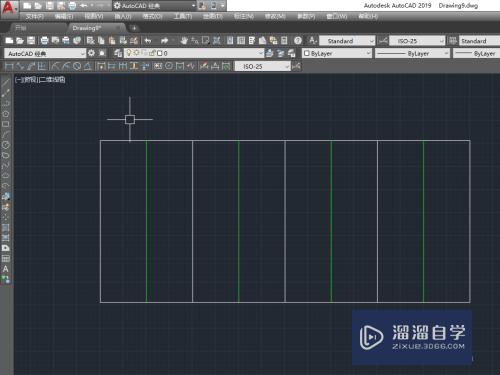
Task: Toggle layer 0 lock icon
Action: [152, 53]
